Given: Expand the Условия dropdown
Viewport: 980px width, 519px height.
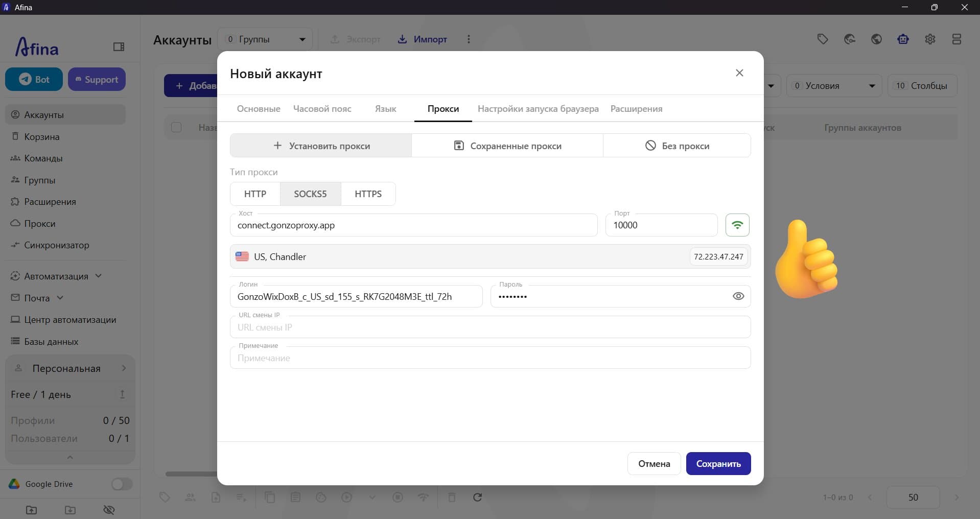Looking at the screenshot, I should coord(834,86).
